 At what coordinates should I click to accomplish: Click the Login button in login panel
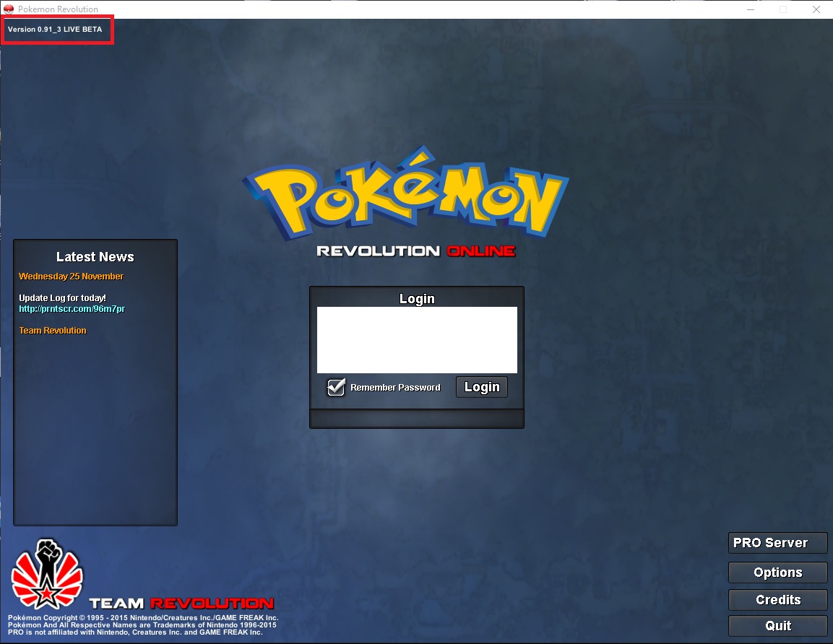point(482,387)
